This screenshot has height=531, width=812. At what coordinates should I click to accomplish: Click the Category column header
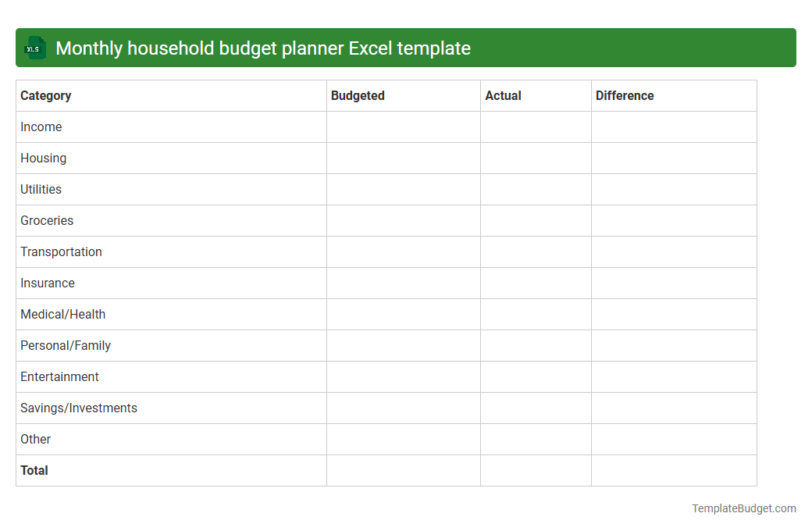46,95
